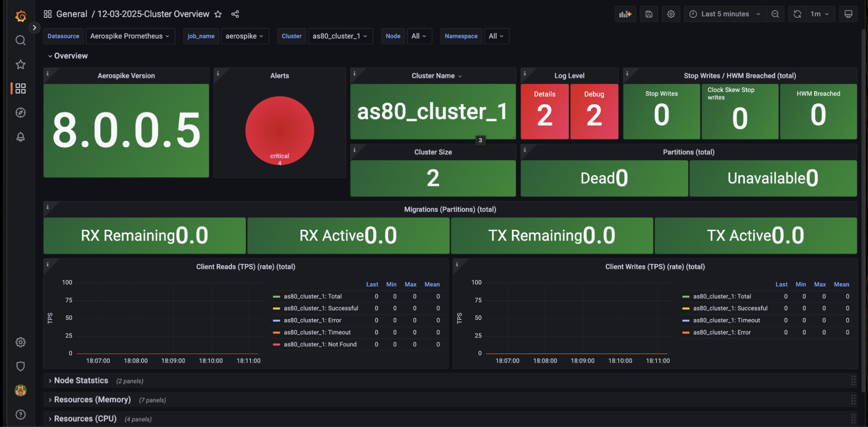Open the dashboard grid icon beside General
This screenshot has height=427, width=868.
click(x=48, y=14)
